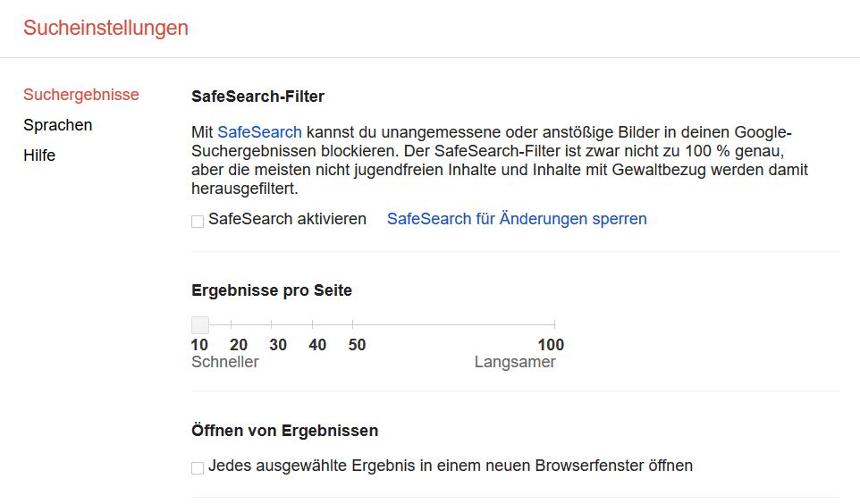Click the Ergebnisse pro Seite heading

[x=272, y=290]
